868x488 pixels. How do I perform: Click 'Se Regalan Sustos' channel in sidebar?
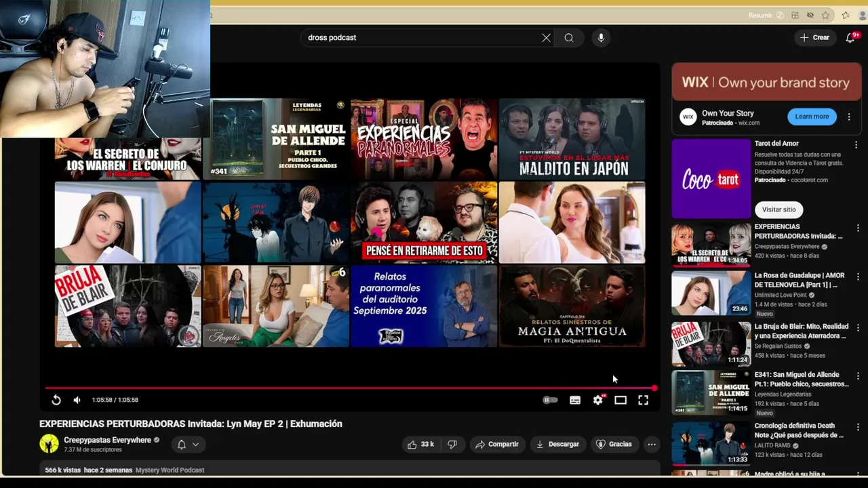pos(778,346)
